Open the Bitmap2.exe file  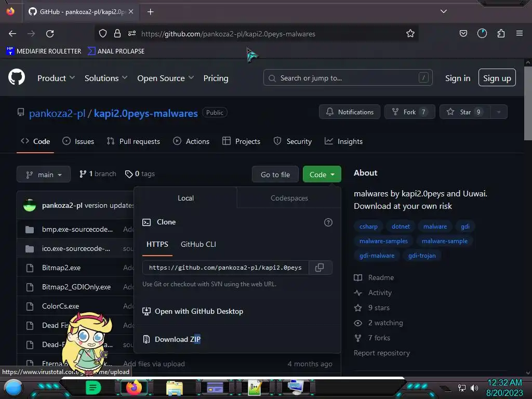click(61, 268)
